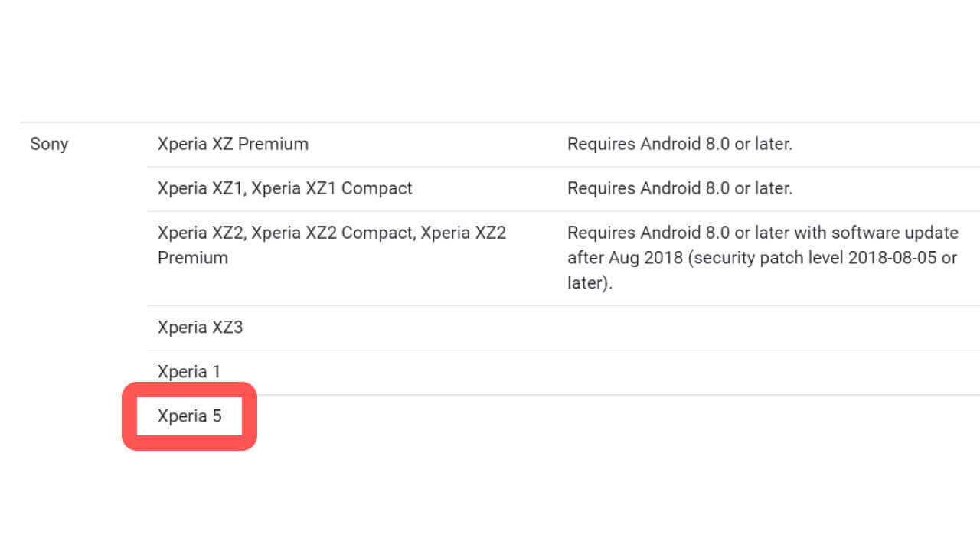Screen dimensions: 980x551
Task: Click the Sony manufacturer cell
Action: click(x=49, y=144)
